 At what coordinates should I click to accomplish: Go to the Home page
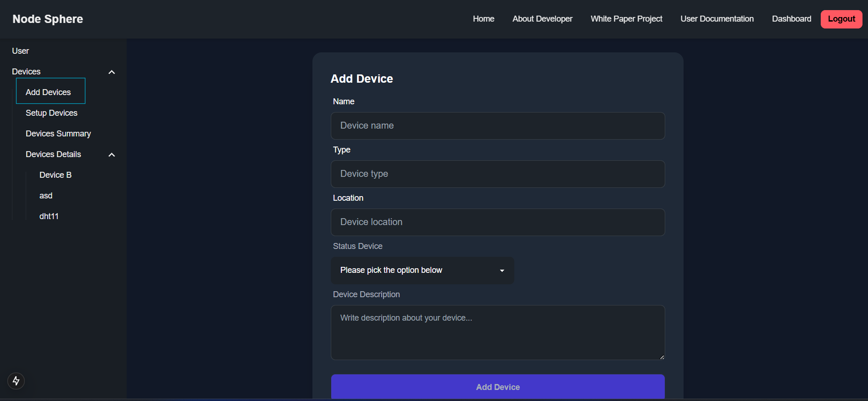[483, 19]
